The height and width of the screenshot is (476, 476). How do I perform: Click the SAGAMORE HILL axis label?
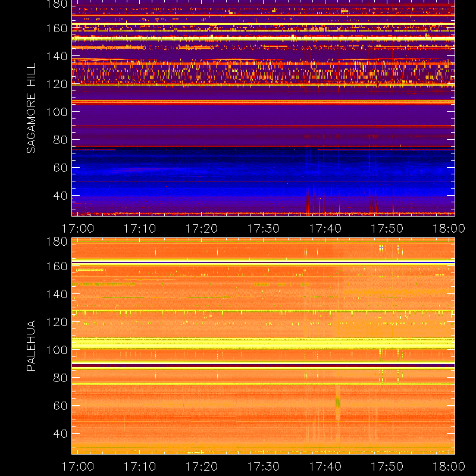click(x=31, y=108)
